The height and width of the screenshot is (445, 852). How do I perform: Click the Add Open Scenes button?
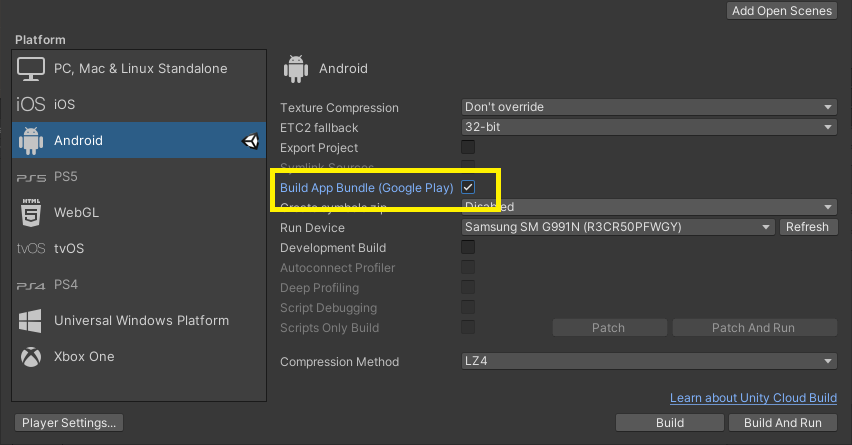(x=781, y=11)
